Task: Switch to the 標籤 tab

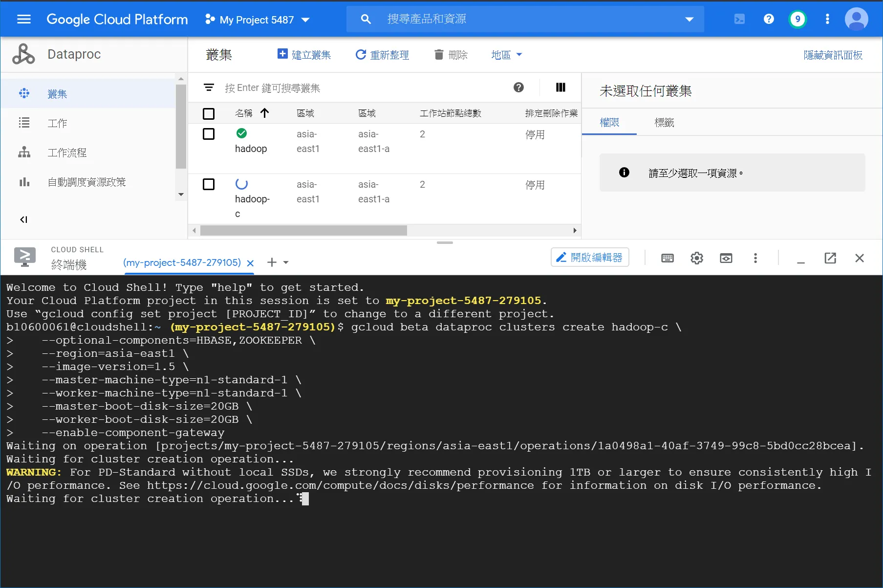Action: point(664,122)
